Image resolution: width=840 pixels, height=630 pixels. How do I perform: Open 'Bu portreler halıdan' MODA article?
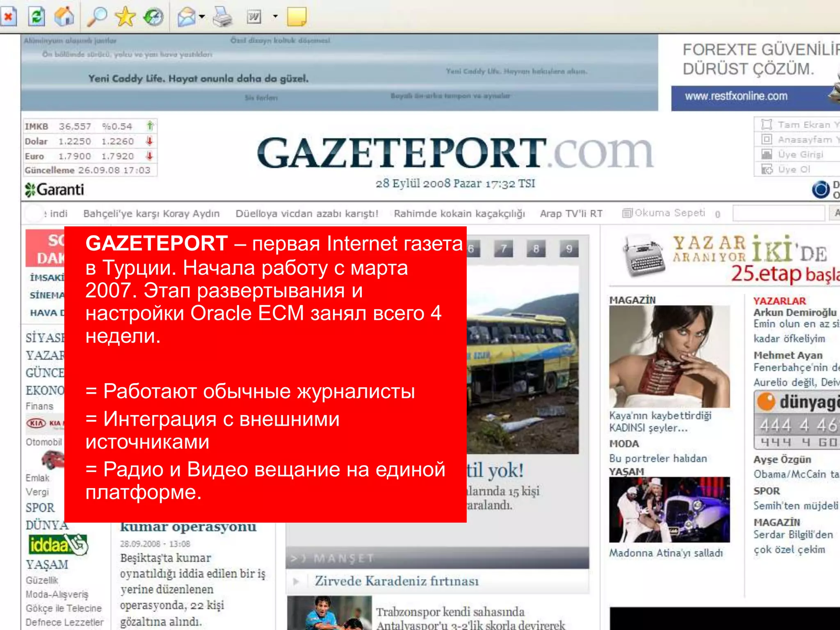pyautogui.click(x=658, y=458)
